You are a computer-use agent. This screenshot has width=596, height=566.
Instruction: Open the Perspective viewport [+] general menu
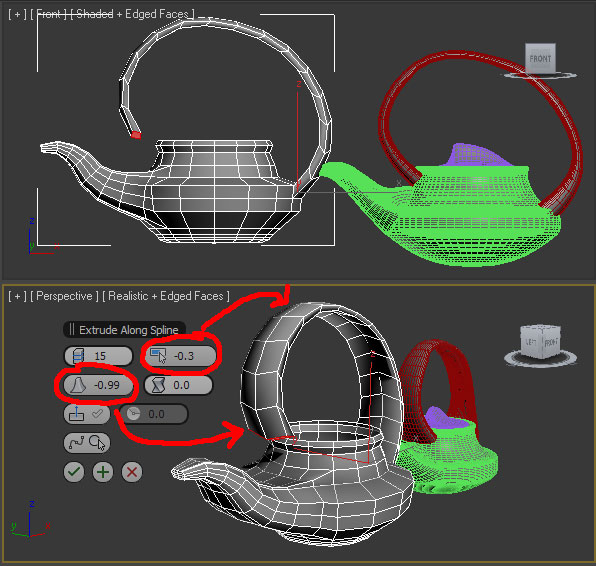point(17,296)
